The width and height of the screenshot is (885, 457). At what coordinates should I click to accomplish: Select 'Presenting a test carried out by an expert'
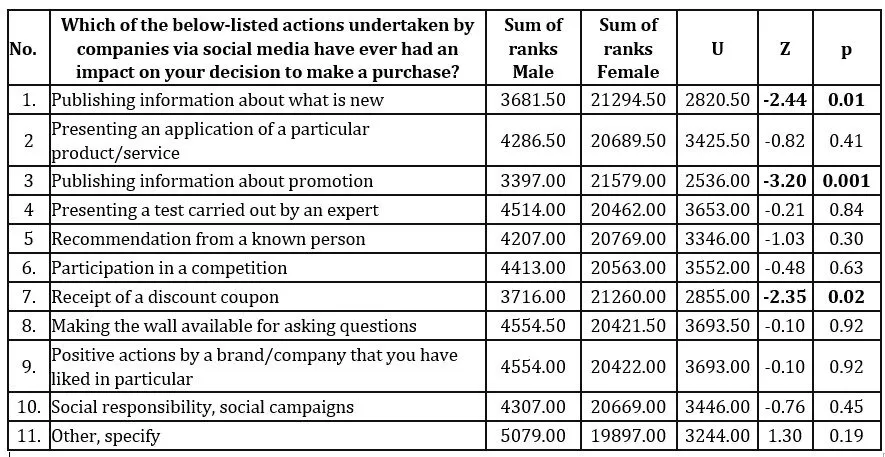(215, 210)
